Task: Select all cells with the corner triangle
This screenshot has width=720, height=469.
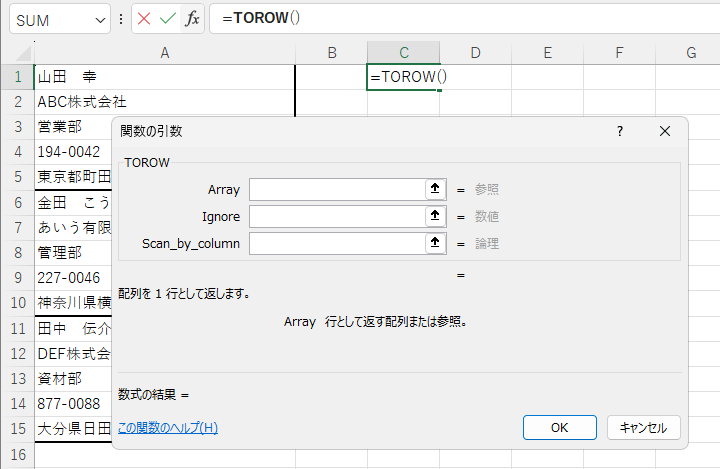Action: (x=23, y=53)
